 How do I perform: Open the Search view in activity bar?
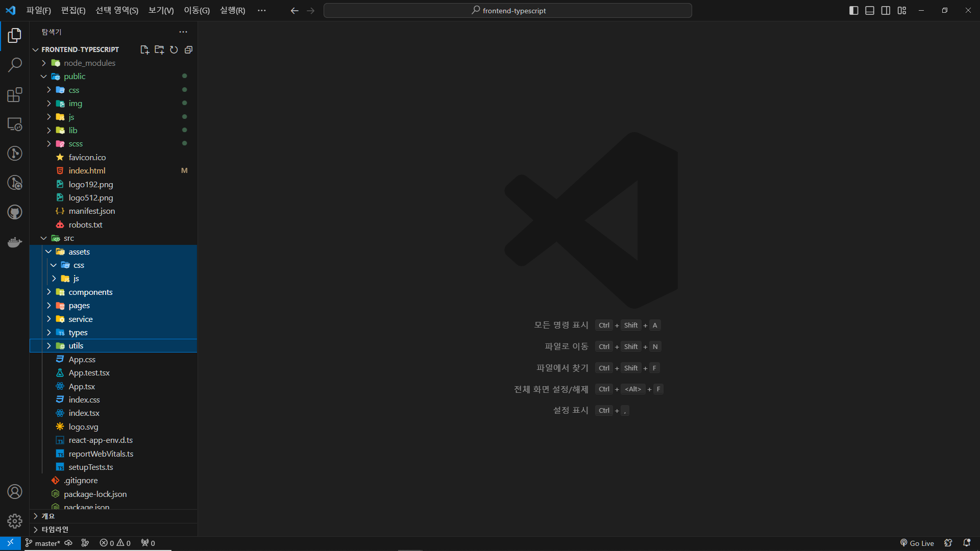(x=15, y=65)
